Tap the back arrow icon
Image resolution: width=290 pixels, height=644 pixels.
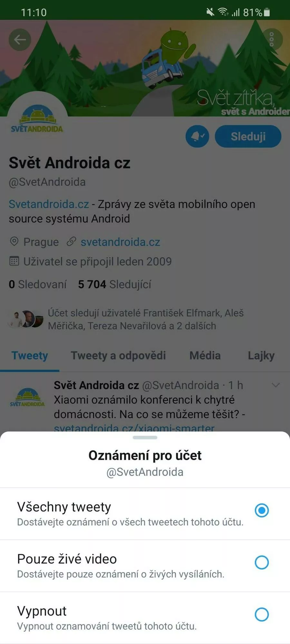tap(20, 40)
